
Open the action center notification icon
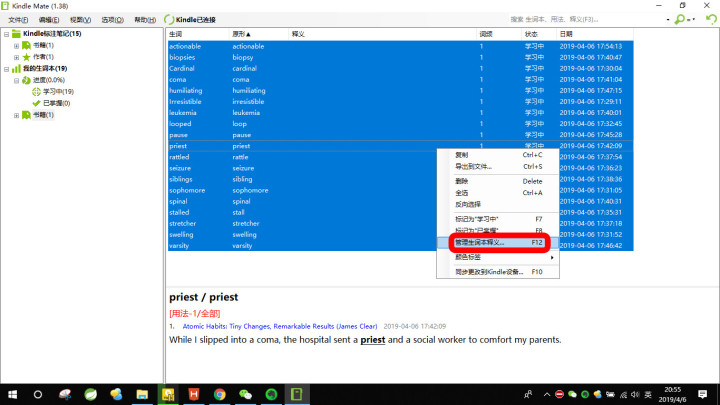(x=703, y=394)
